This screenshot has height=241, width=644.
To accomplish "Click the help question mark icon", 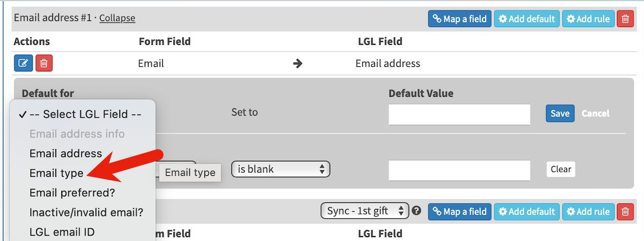I will (x=417, y=211).
